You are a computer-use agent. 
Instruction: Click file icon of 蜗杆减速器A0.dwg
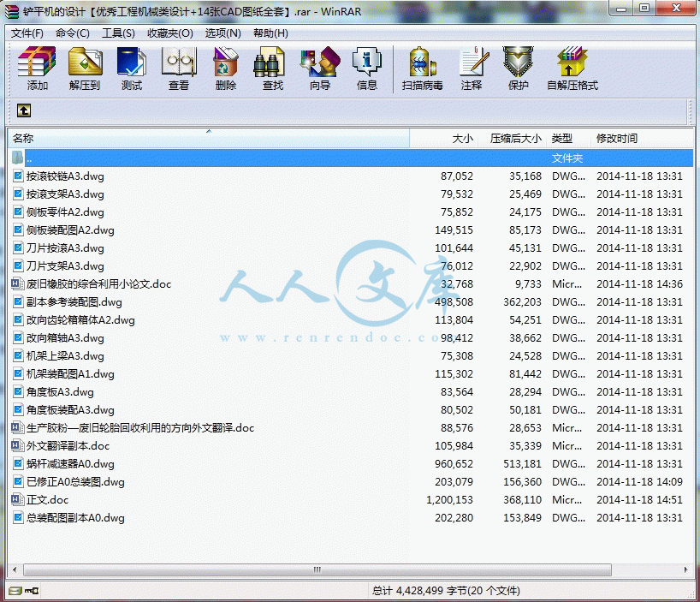click(x=17, y=463)
